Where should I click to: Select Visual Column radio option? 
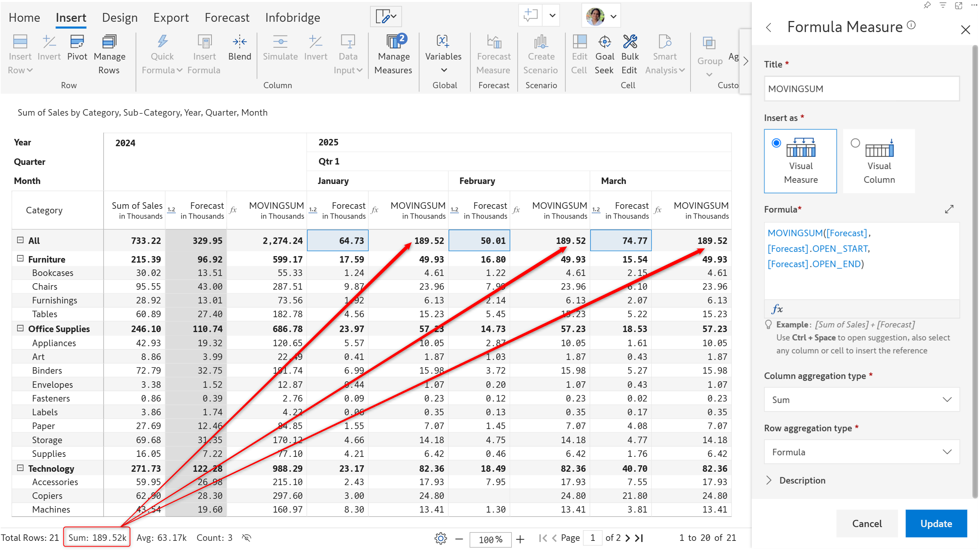pos(855,143)
